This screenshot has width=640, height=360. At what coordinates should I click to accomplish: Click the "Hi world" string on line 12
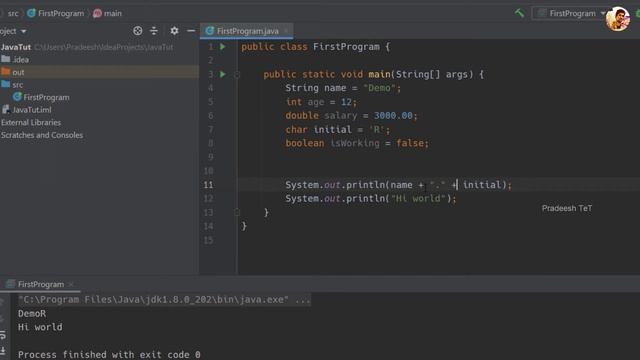(418, 199)
